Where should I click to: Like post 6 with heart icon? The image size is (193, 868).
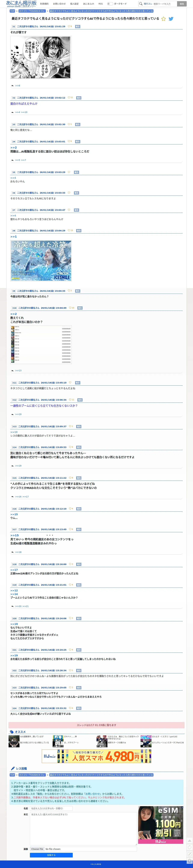coord(69,193)
